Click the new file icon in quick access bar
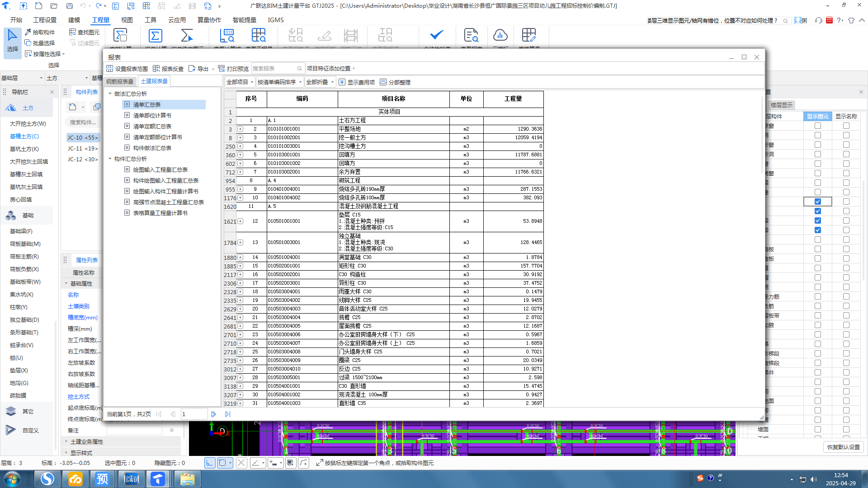This screenshot has height=488, width=868. coord(38,6)
